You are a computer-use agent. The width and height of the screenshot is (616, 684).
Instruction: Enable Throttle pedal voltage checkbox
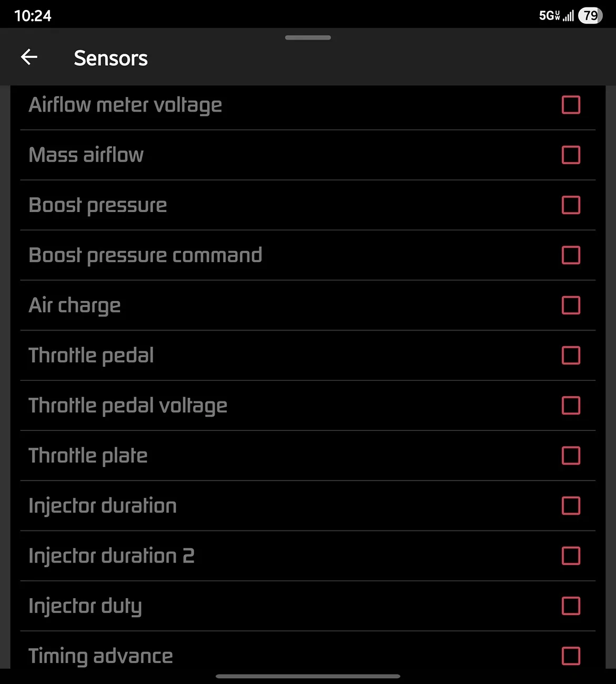pyautogui.click(x=571, y=405)
